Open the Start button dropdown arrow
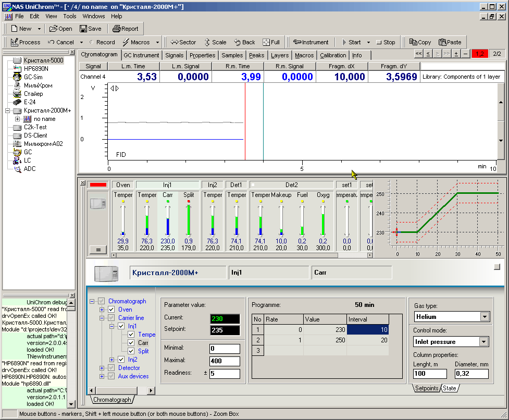The height and width of the screenshot is (420, 509). tap(368, 42)
